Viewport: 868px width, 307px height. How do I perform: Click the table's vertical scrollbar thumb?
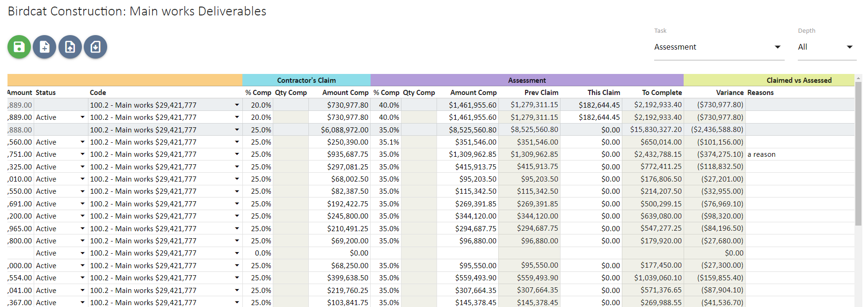point(858,154)
